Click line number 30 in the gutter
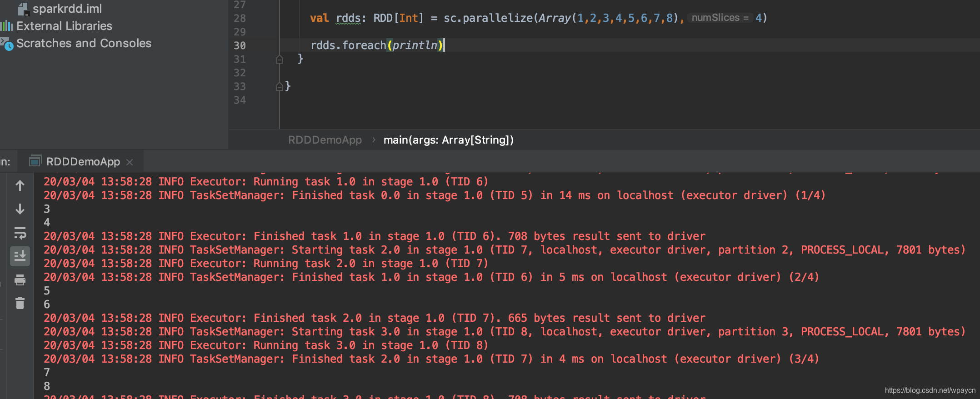 pyautogui.click(x=240, y=45)
